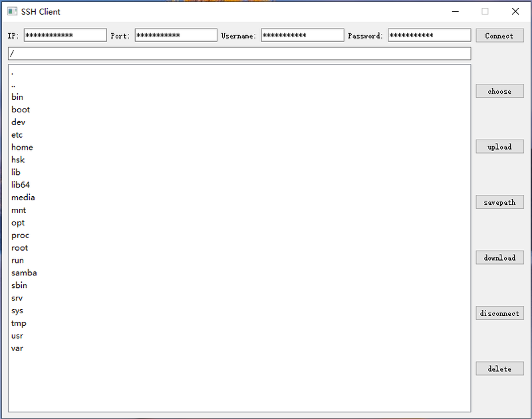Focus the Port input field
This screenshot has width=532, height=419.
[176, 35]
